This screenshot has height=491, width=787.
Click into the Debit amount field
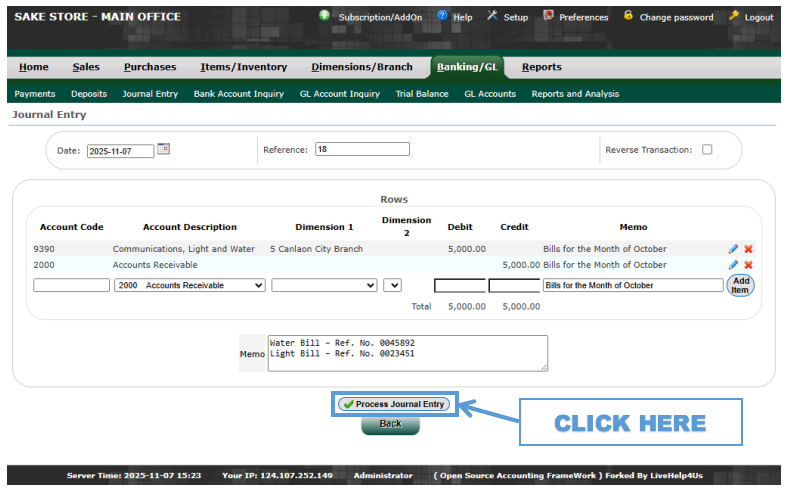(459, 285)
